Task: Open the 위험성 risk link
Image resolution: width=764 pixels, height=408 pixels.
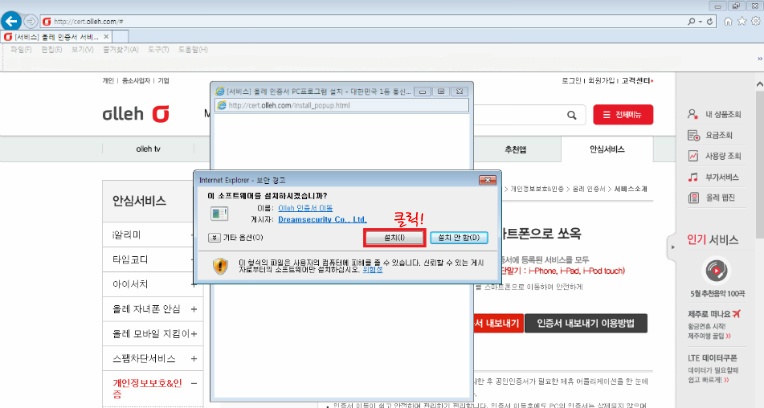Action: [x=372, y=269]
